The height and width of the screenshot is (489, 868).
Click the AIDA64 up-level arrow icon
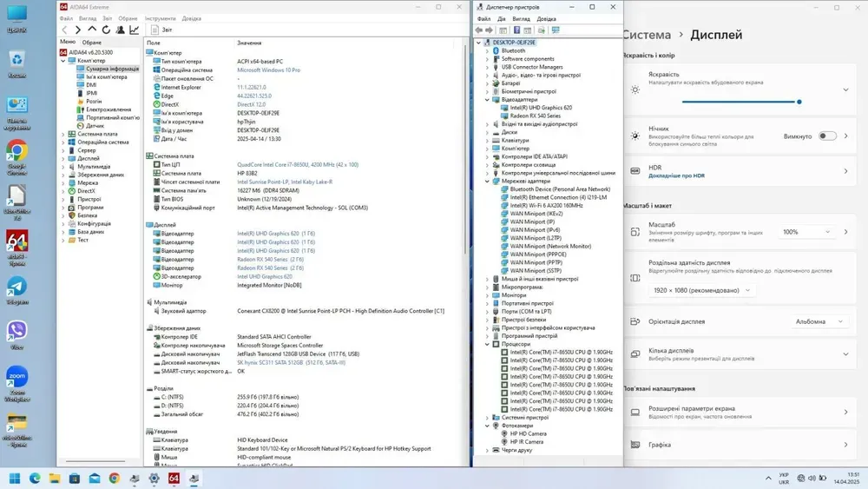[93, 30]
